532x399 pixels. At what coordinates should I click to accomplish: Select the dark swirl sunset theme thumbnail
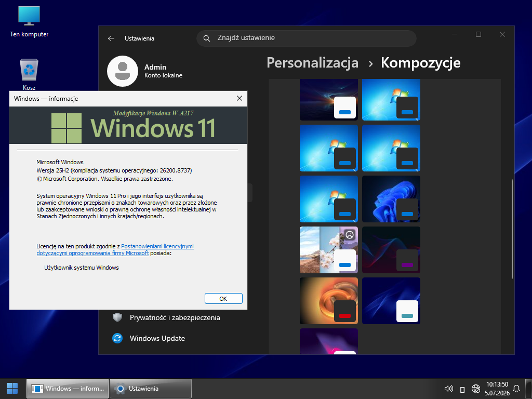pyautogui.click(x=329, y=100)
